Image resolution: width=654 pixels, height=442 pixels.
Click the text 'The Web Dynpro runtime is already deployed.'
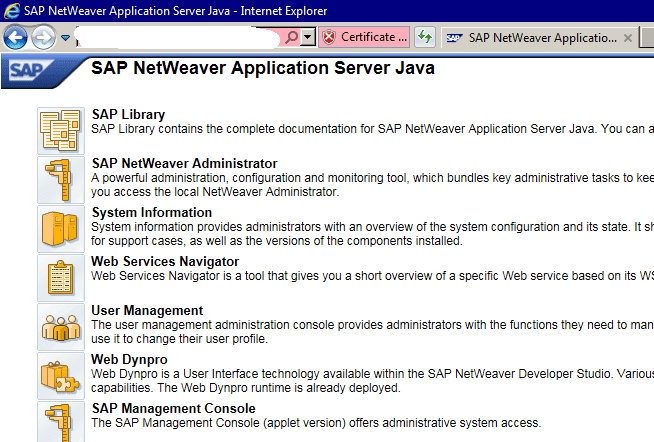point(279,388)
